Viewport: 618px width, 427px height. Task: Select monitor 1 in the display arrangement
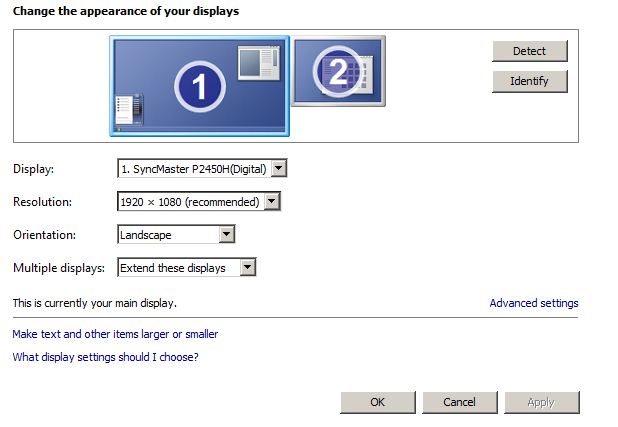point(199,86)
